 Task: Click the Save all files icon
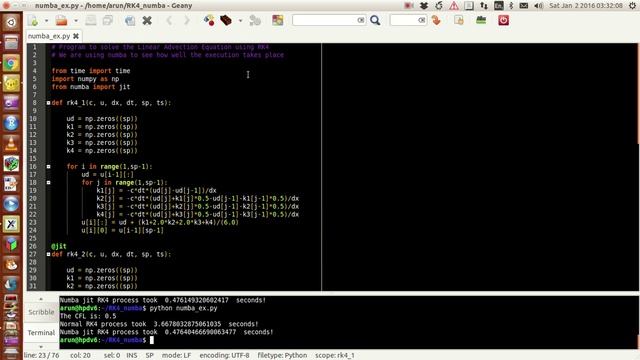tap(108, 20)
